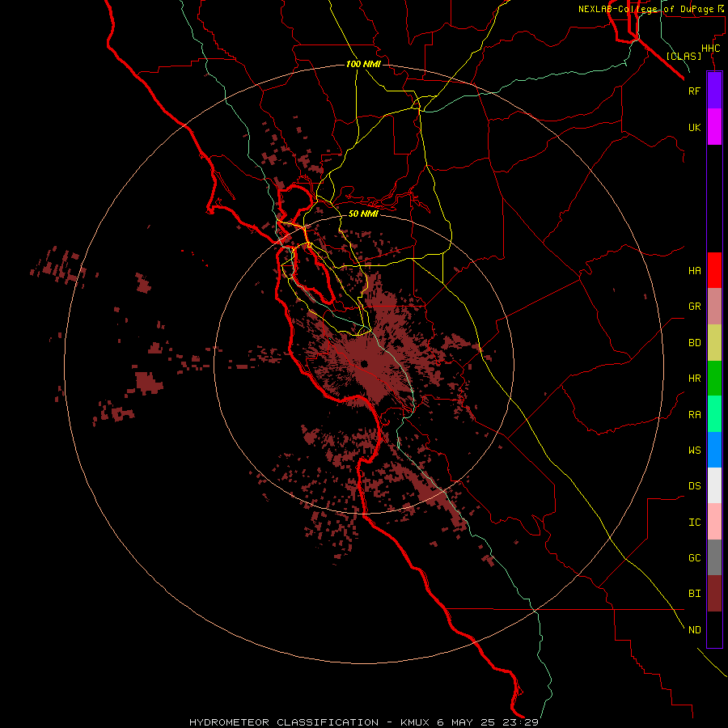This screenshot has height=728, width=728.
Task: Click the white DS color swatch
Action: 714,485
